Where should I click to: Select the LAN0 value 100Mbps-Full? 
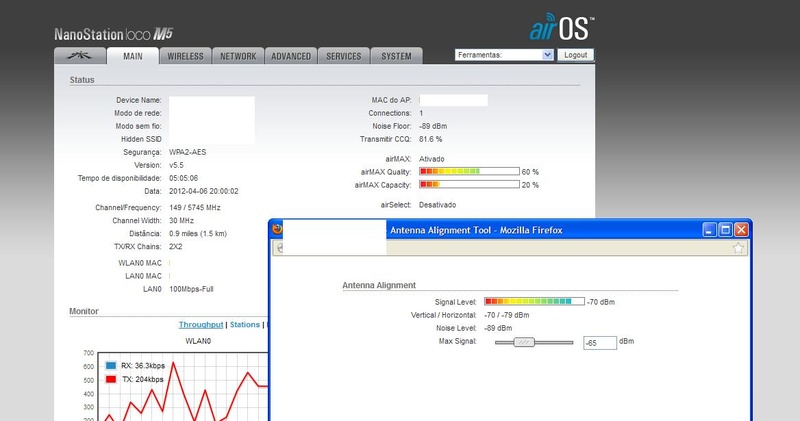[191, 289]
